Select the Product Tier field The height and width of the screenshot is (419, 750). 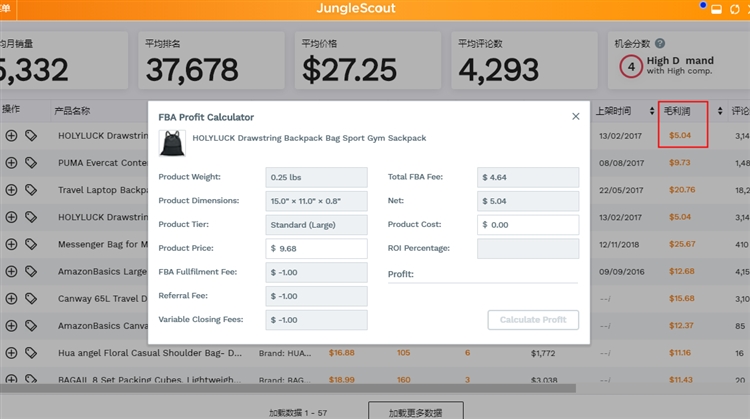point(316,225)
